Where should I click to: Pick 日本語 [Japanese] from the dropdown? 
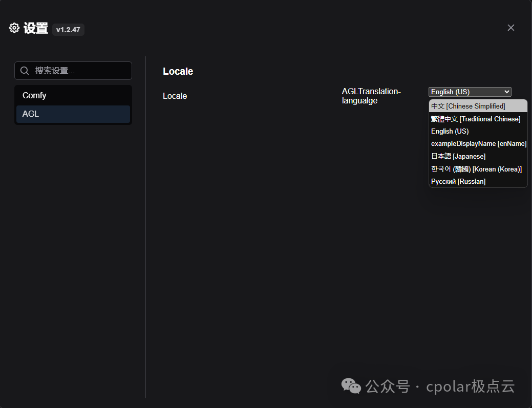[x=458, y=156]
